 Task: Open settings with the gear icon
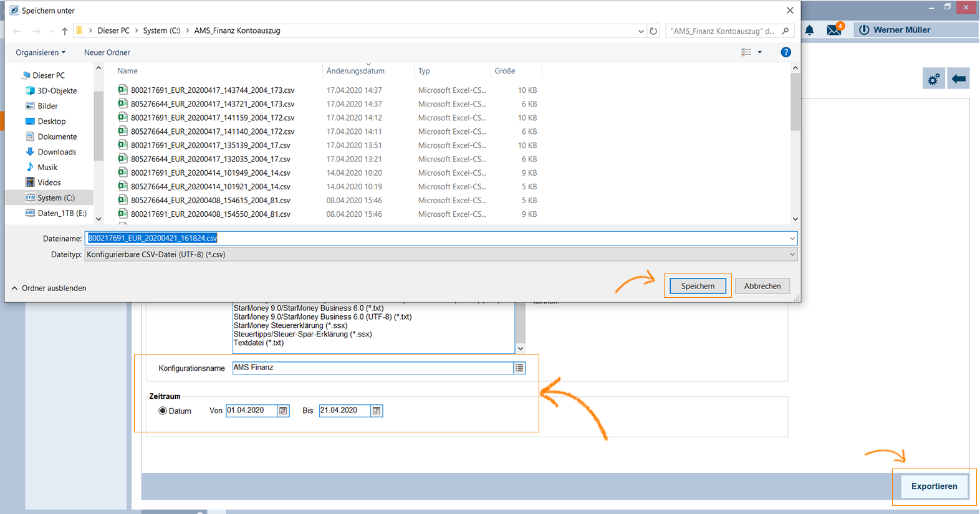point(933,79)
